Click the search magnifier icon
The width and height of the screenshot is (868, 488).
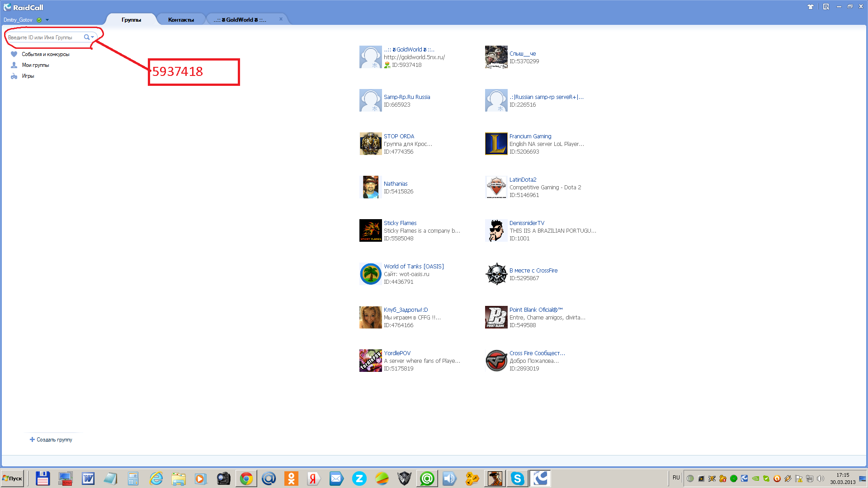tap(86, 37)
